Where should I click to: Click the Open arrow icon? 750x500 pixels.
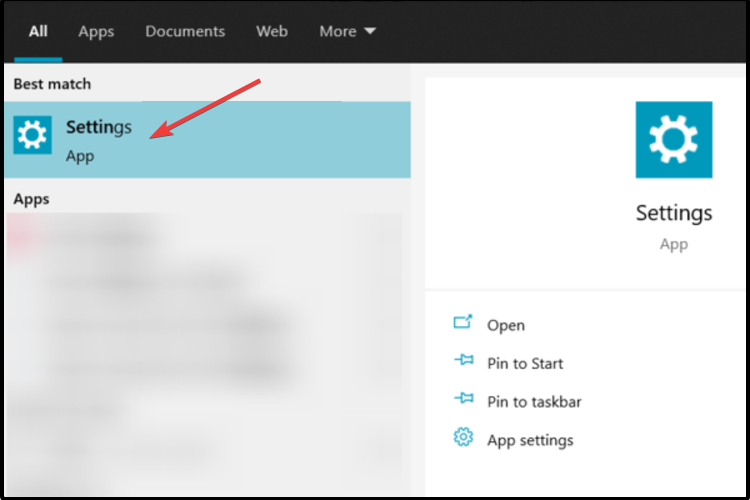click(463, 322)
